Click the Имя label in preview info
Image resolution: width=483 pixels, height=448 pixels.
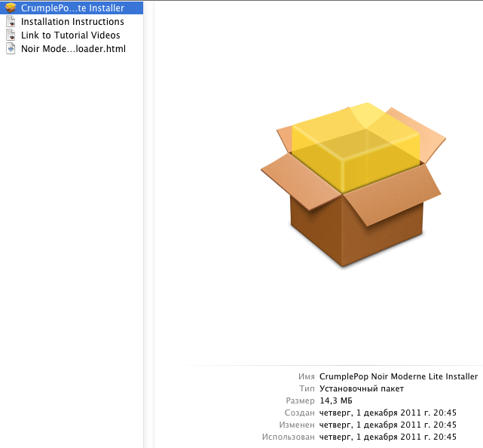(307, 376)
